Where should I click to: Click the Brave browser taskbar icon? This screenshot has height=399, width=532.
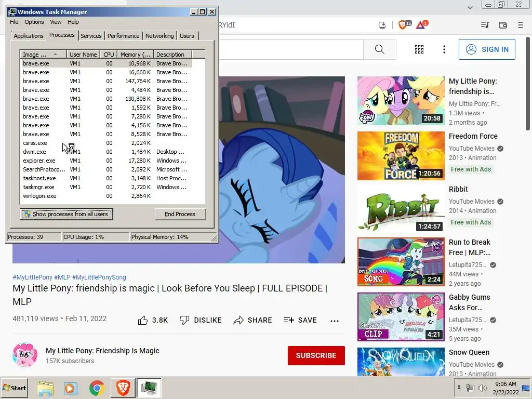(x=123, y=388)
